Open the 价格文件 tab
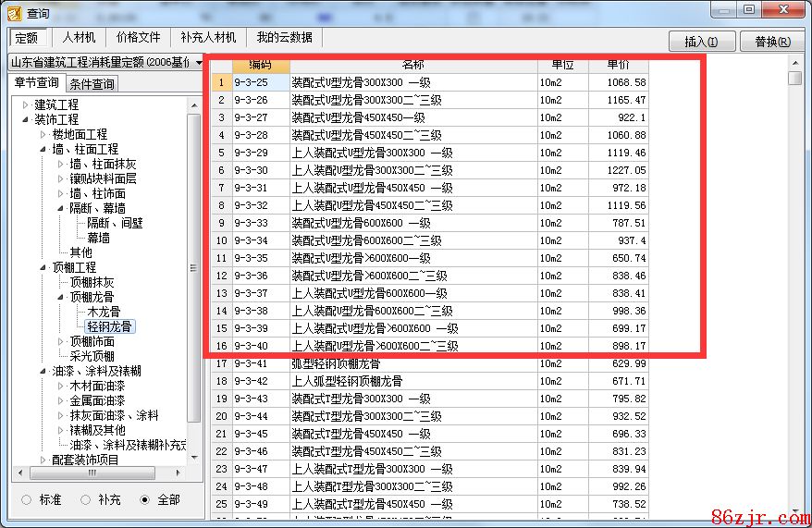 (x=139, y=38)
